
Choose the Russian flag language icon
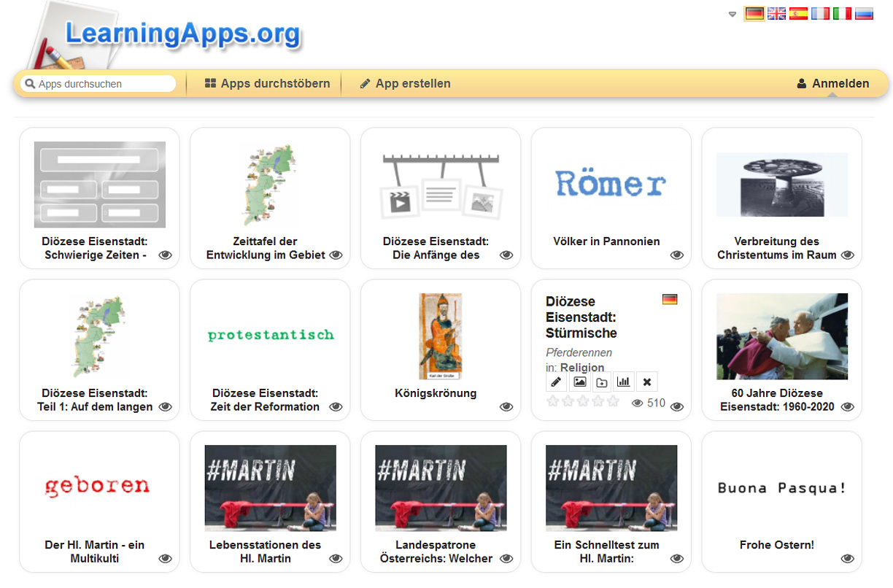pyautogui.click(x=864, y=13)
